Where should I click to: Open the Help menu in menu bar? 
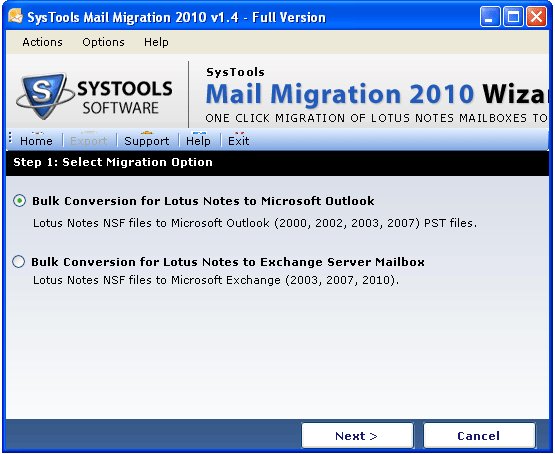[x=156, y=42]
